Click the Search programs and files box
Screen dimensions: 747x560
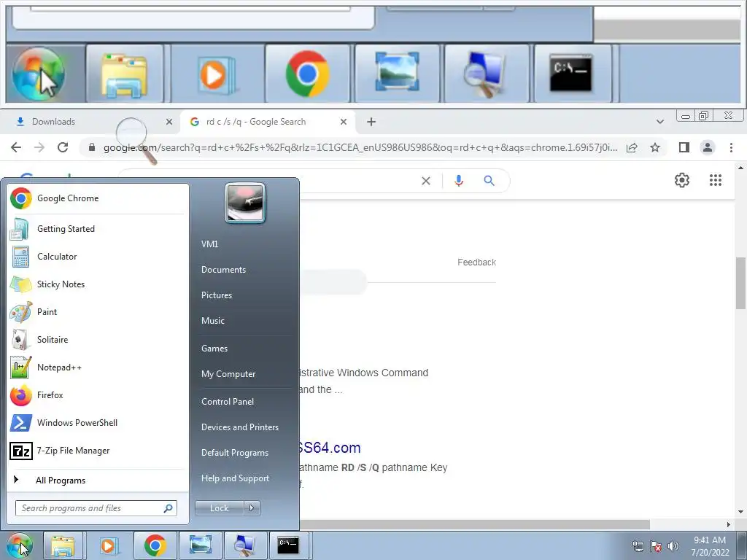pos(96,508)
